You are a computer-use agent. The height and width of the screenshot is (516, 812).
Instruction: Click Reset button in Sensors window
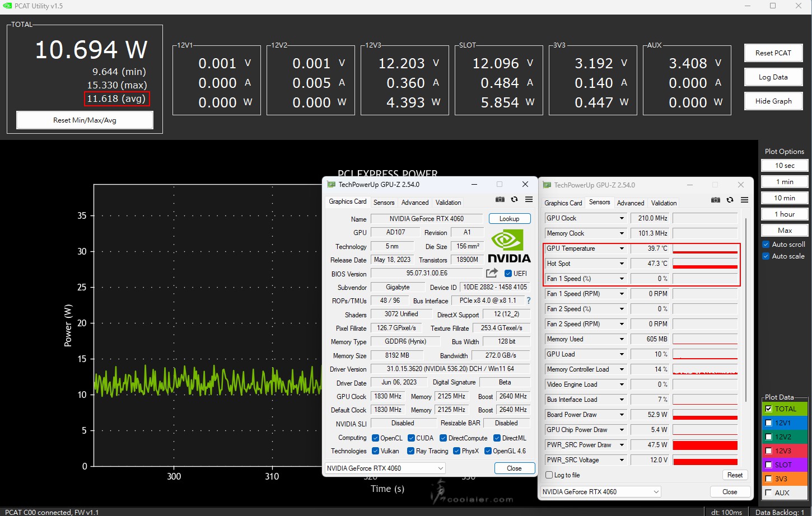point(735,475)
